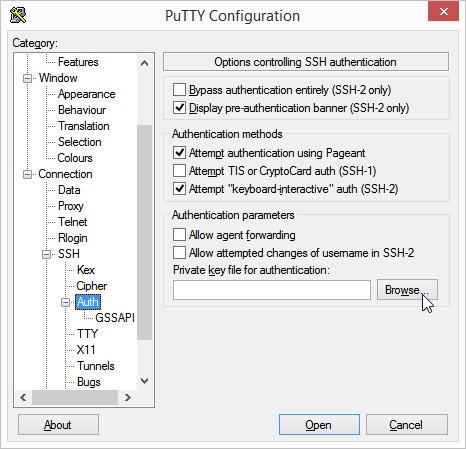This screenshot has width=466, height=449.
Task: Click the PuTTY icon in title bar
Action: tap(18, 16)
